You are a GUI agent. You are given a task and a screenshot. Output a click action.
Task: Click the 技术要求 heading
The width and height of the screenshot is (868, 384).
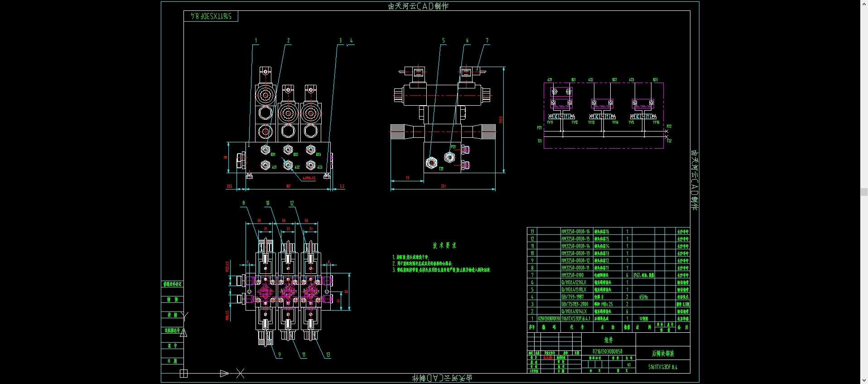(x=444, y=245)
